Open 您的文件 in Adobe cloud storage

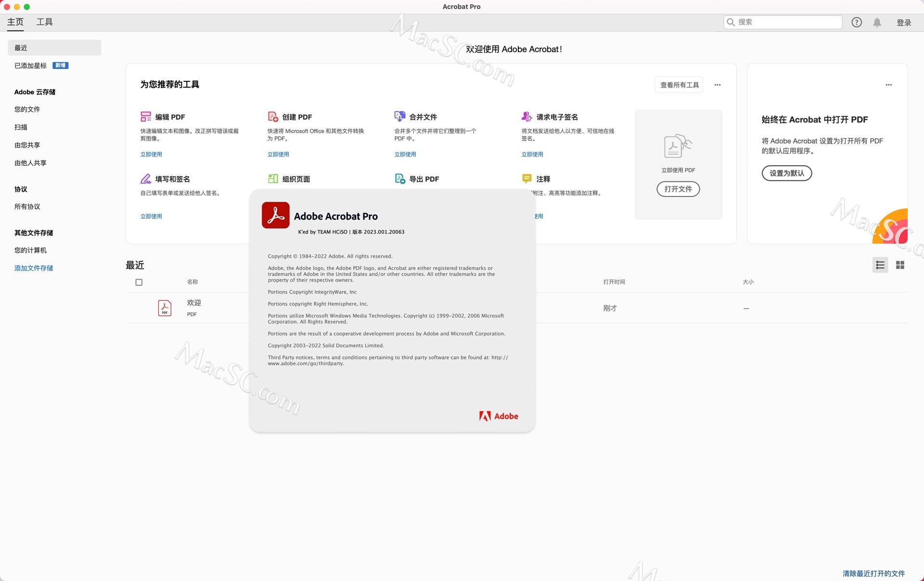pos(27,109)
